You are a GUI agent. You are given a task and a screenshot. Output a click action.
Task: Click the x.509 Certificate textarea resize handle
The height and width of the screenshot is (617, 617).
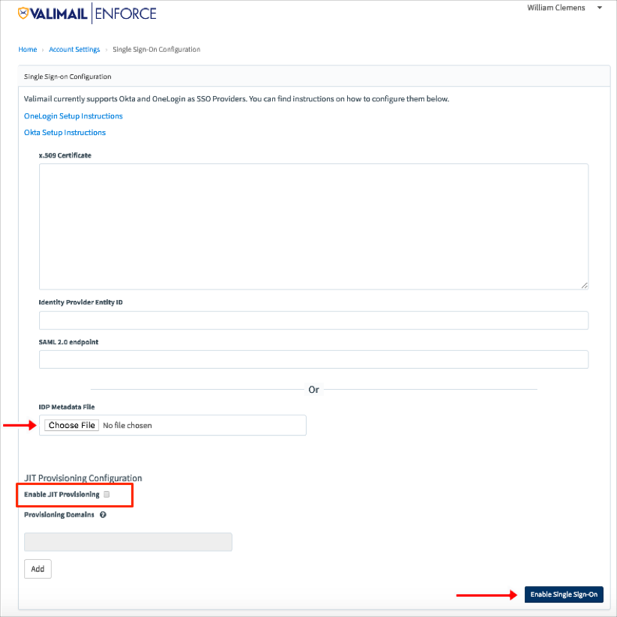(x=583, y=284)
